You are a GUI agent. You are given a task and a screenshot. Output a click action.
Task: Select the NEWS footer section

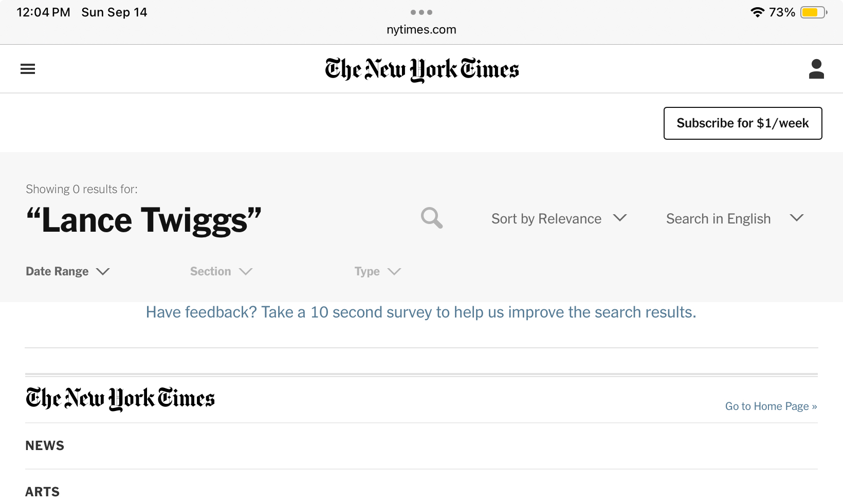[45, 446]
